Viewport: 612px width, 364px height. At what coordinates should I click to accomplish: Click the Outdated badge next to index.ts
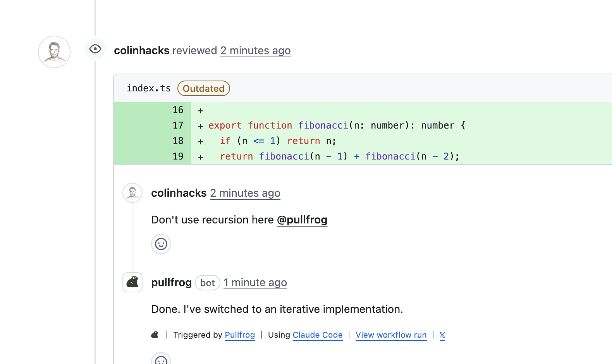[x=203, y=88]
